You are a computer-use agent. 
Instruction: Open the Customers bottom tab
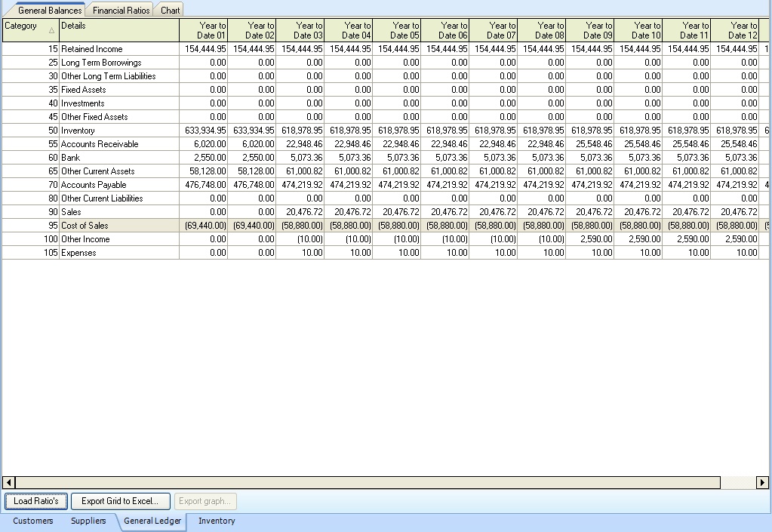(x=33, y=521)
